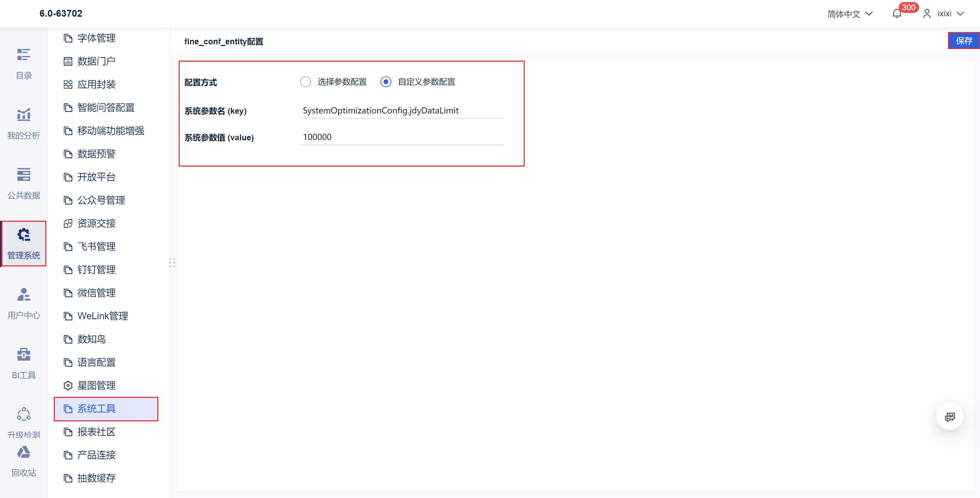Click the 保存 save button
Image resolution: width=980 pixels, height=498 pixels.
pos(963,41)
